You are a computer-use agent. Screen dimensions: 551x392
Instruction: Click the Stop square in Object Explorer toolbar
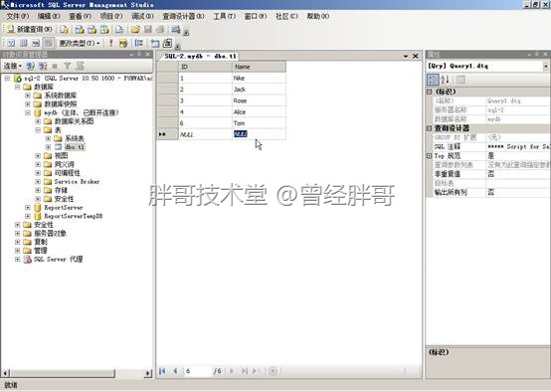click(55, 66)
